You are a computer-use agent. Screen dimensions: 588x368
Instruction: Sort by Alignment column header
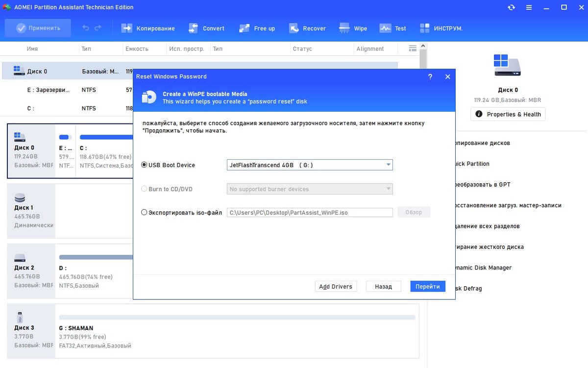pos(370,49)
